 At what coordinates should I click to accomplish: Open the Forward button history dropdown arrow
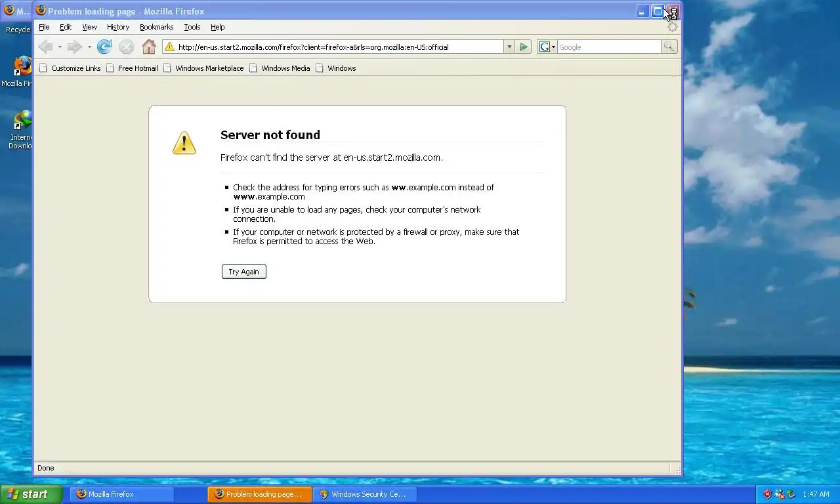89,47
